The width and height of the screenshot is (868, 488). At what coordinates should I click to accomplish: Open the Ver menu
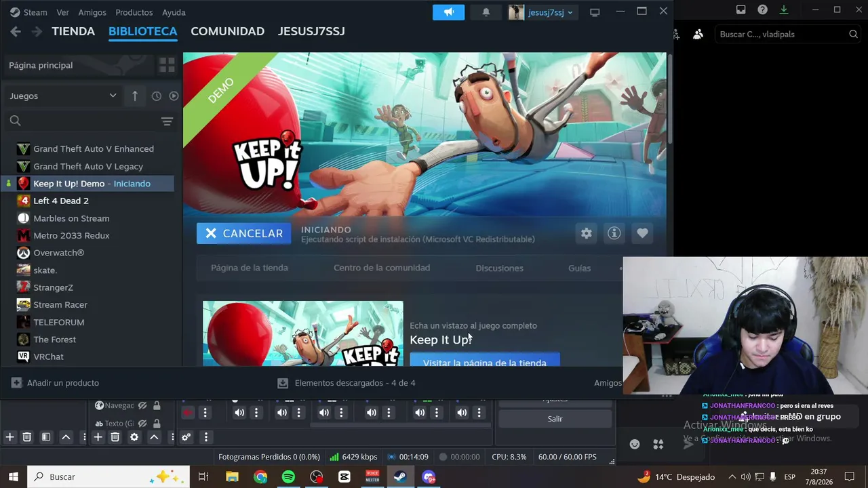62,12
